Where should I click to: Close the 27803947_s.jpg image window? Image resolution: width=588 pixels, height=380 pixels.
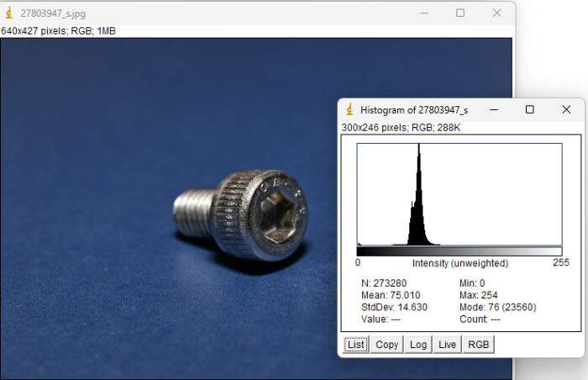497,13
